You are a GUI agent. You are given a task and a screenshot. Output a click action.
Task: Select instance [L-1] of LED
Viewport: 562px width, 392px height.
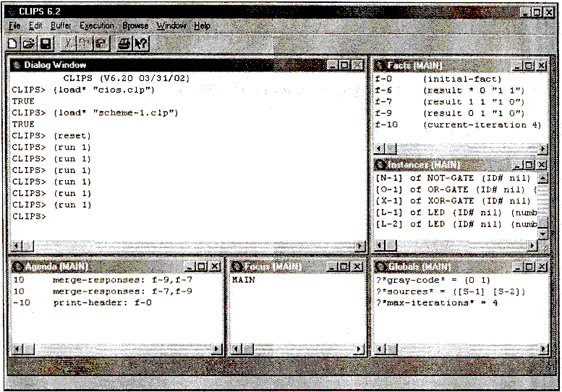point(456,213)
